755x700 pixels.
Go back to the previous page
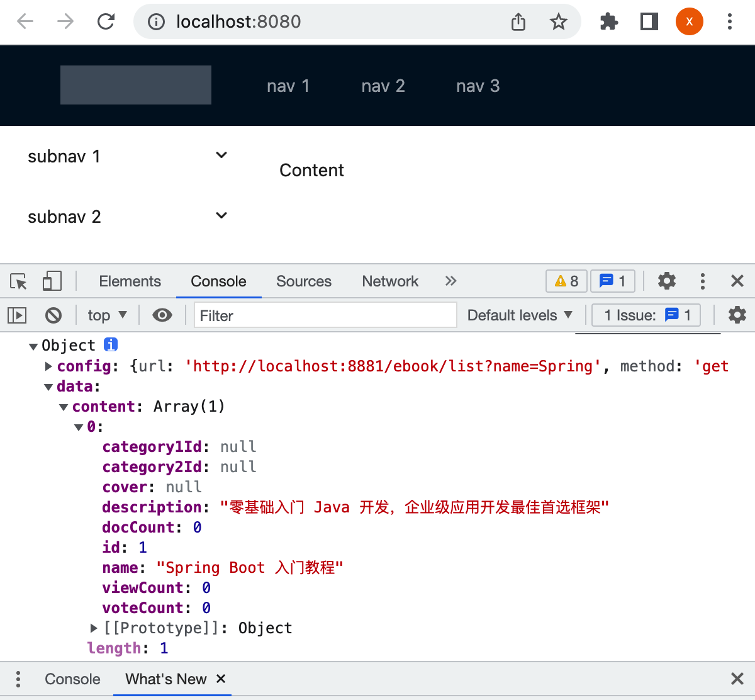point(25,22)
